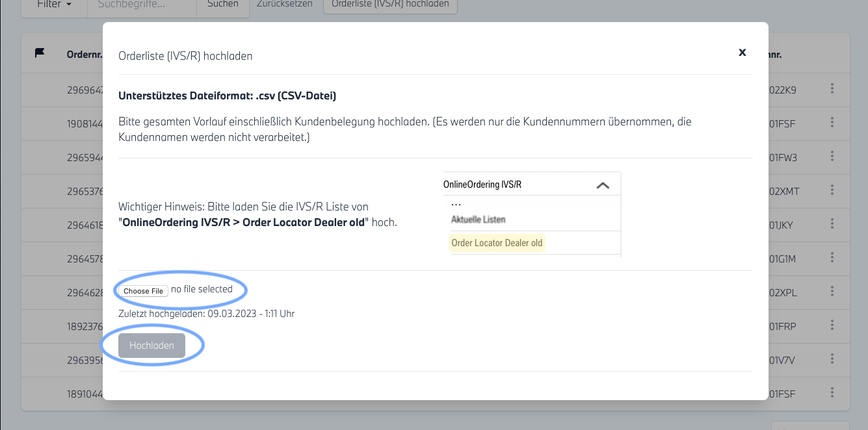This screenshot has width=868, height=430.
Task: Open the three-dot menu for row 02XMT
Action: coord(832,190)
